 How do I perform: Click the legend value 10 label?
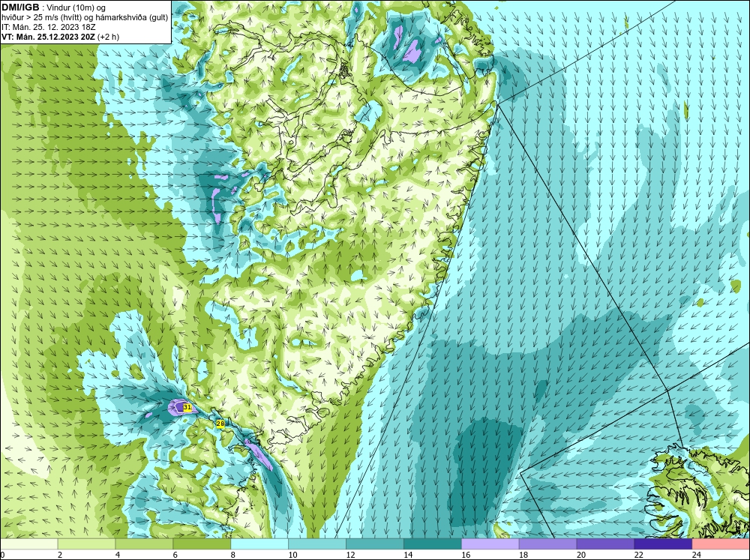point(292,555)
